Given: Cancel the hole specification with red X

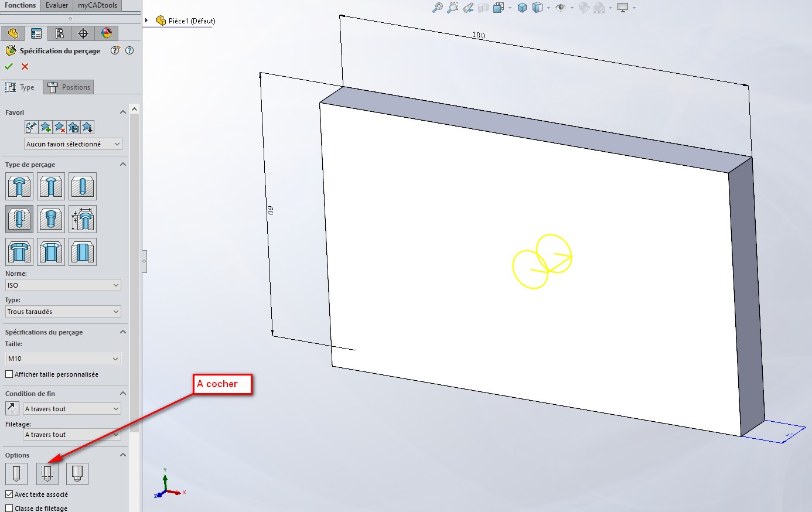Looking at the screenshot, I should [25, 66].
